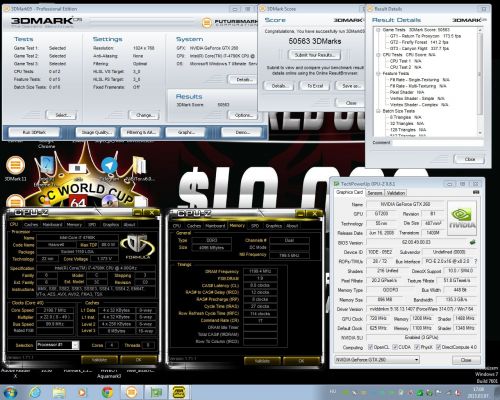Launch Internet Explorer from taskbar

click(35, 392)
